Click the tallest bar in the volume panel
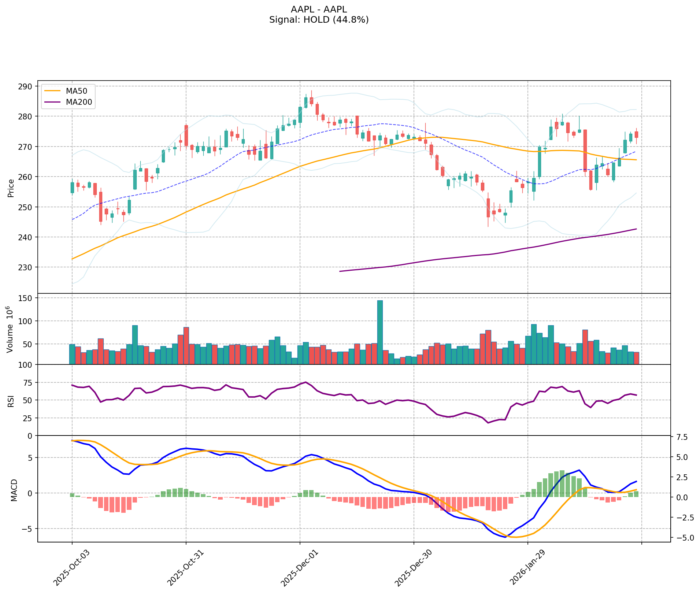Screen dimensions: 700x593 tap(380, 332)
